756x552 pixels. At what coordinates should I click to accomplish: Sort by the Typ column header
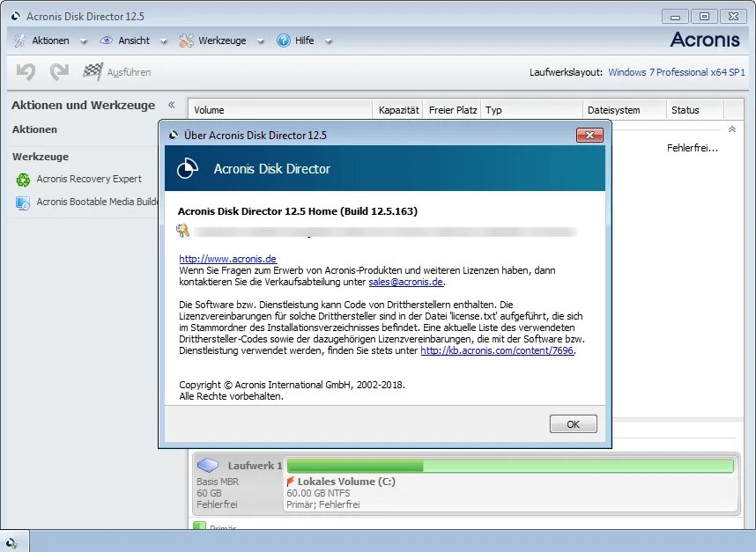coord(532,110)
